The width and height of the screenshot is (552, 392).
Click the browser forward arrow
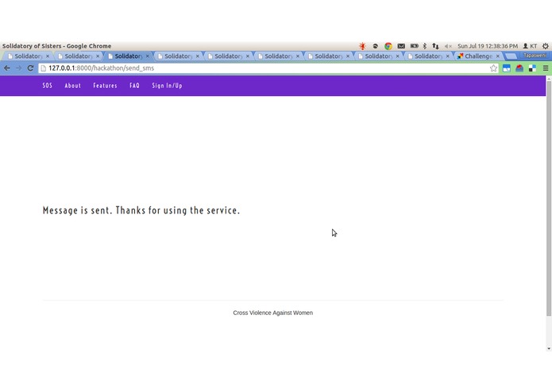tap(18, 68)
